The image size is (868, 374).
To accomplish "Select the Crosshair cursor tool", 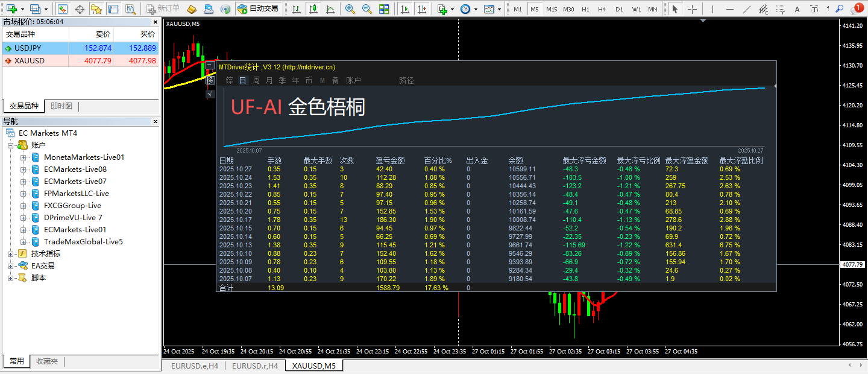I will click(x=692, y=9).
